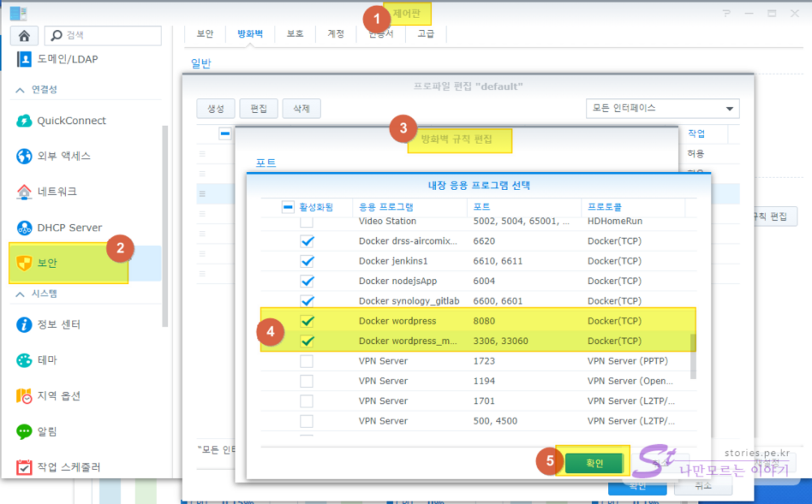The image size is (812, 504).
Task: Click the 생성 button
Action: [215, 108]
